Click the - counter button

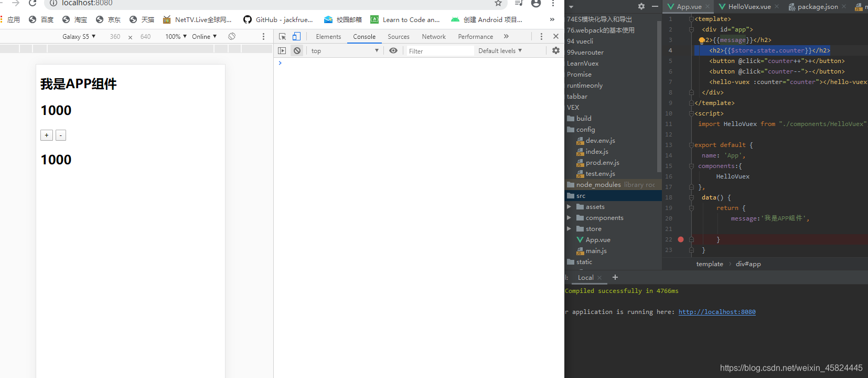(x=61, y=135)
